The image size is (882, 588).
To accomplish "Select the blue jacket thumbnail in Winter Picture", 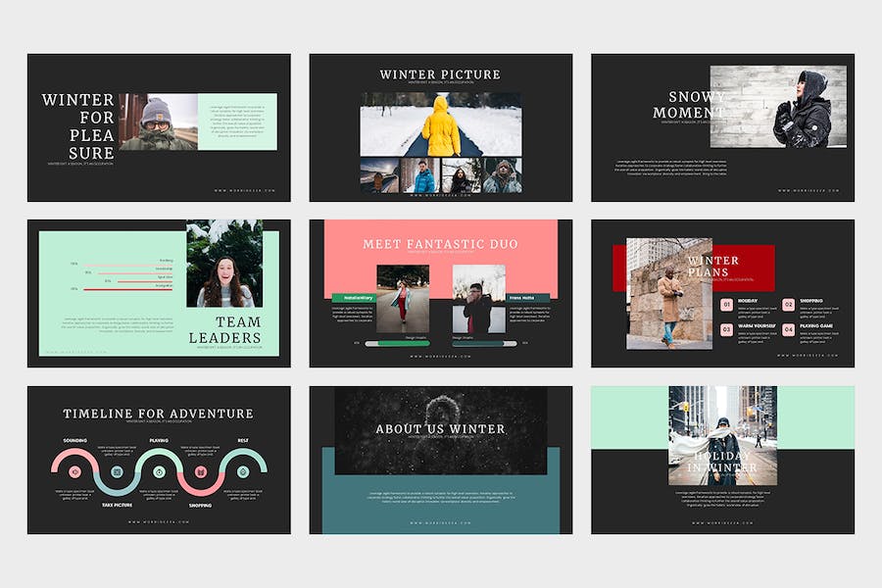I will [420, 175].
